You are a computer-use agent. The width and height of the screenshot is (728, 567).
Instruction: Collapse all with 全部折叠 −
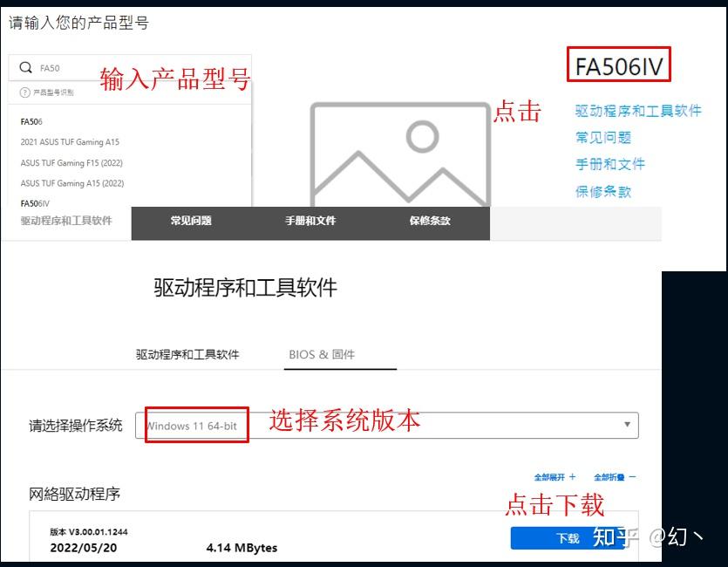[x=615, y=477]
